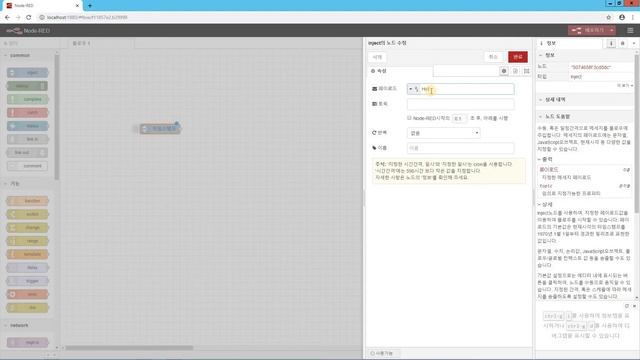The height and width of the screenshot is (360, 640).
Task: Click the browser back arrow
Action: (x=7, y=18)
